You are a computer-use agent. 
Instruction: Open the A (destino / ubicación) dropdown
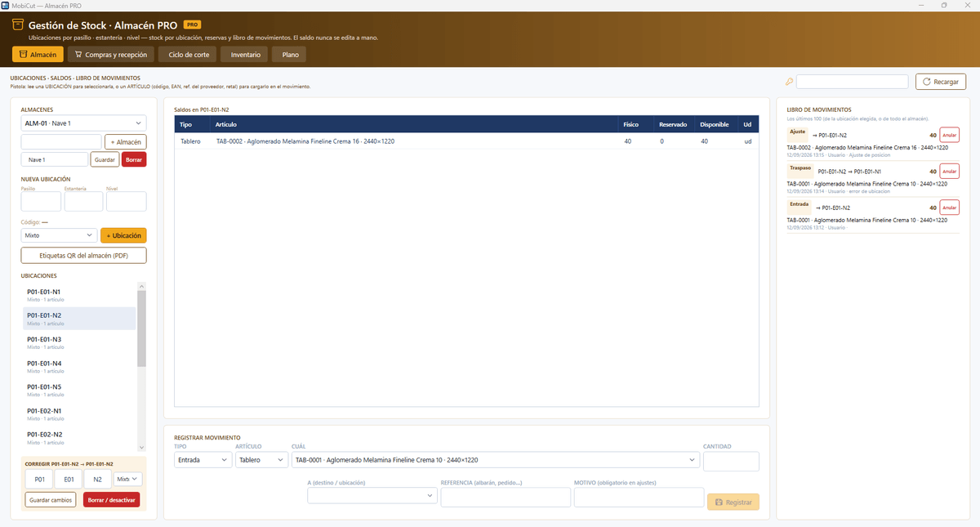(x=372, y=496)
